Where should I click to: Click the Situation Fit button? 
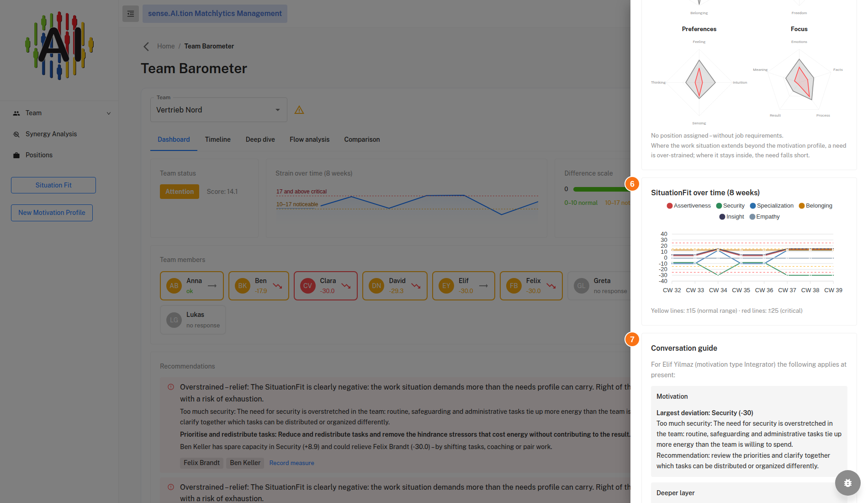(53, 185)
